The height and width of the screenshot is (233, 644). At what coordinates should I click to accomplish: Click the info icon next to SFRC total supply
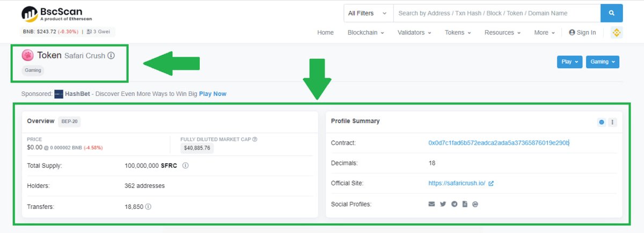click(185, 166)
